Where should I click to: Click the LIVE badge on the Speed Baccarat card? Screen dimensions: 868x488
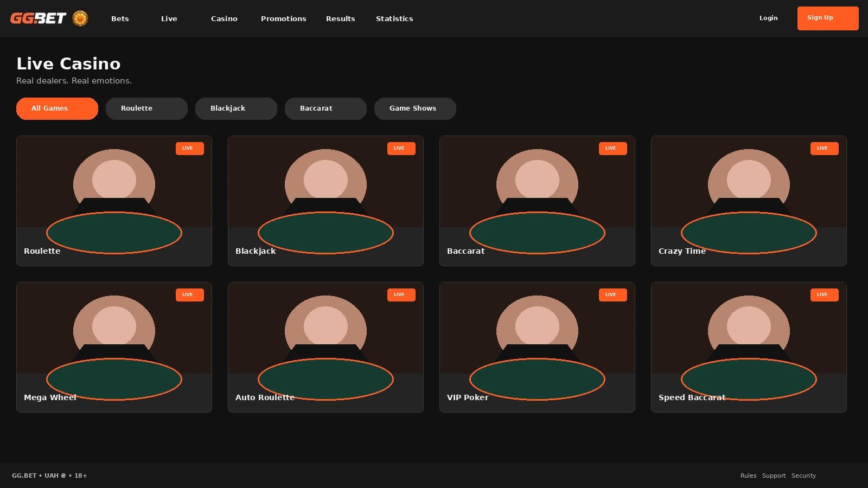[825, 295]
